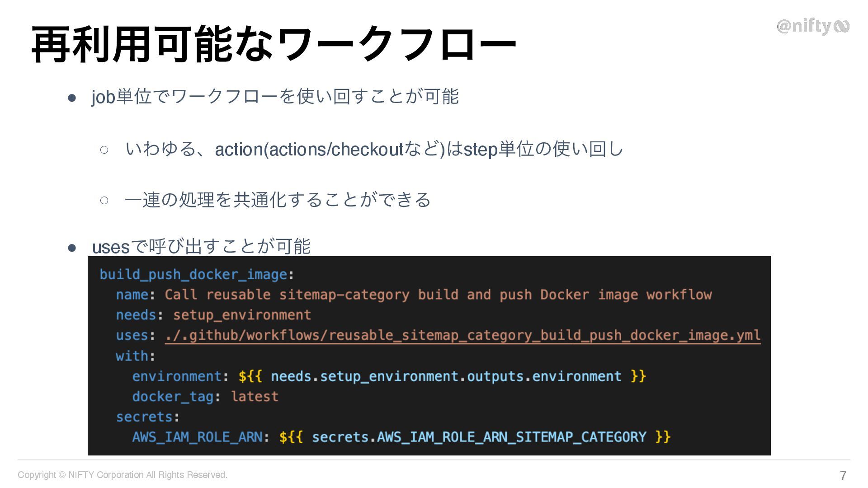Click the hollow bullet before いわゆる
This screenshot has height=488, width=868.
(104, 150)
